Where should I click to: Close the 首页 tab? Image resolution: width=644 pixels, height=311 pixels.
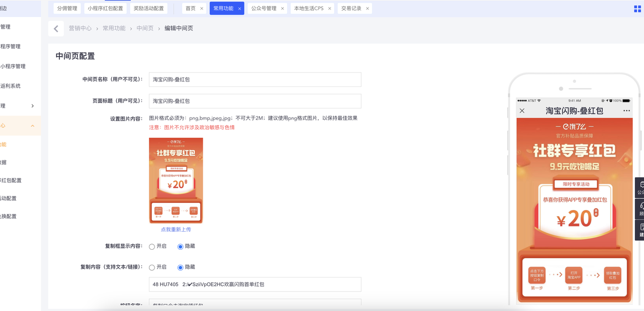pos(202,9)
